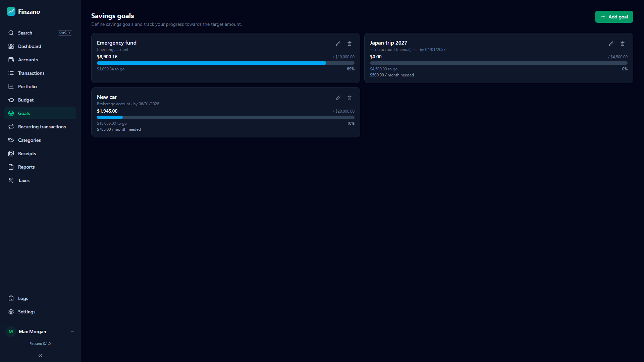Viewport: 644px width, 362px height.
Task: Delete the New car goal
Action: [x=350, y=98]
